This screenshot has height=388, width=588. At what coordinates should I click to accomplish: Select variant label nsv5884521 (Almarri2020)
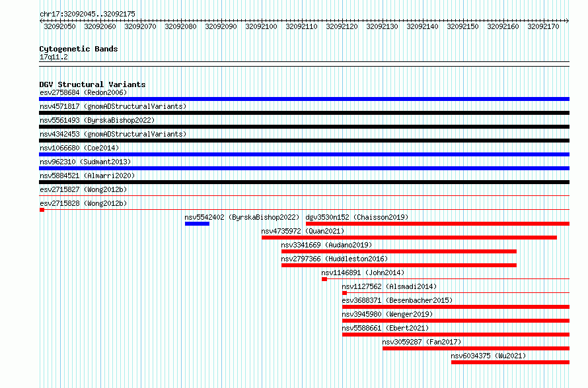87,176
